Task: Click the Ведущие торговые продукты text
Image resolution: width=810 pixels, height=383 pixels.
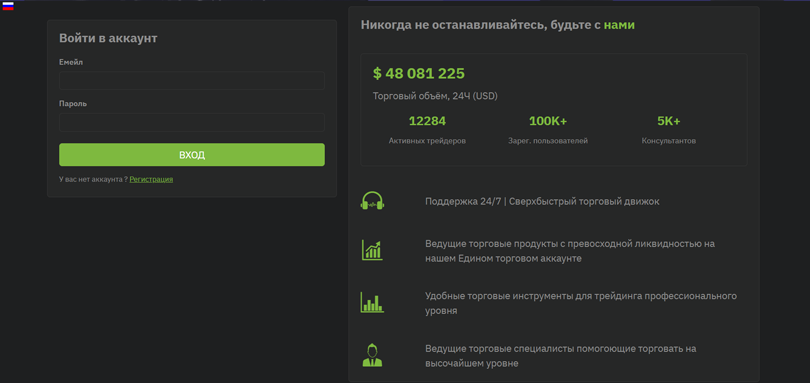Action: [570, 251]
